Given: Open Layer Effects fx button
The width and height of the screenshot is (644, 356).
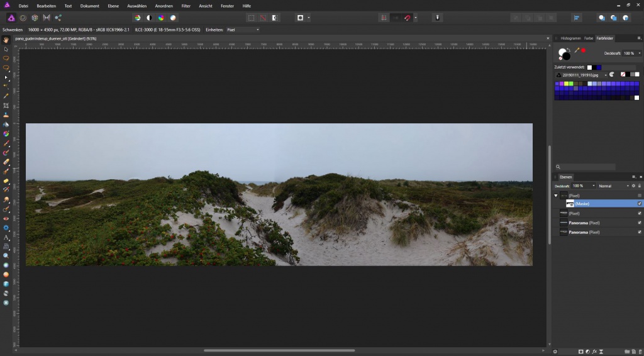Looking at the screenshot, I should click(594, 352).
